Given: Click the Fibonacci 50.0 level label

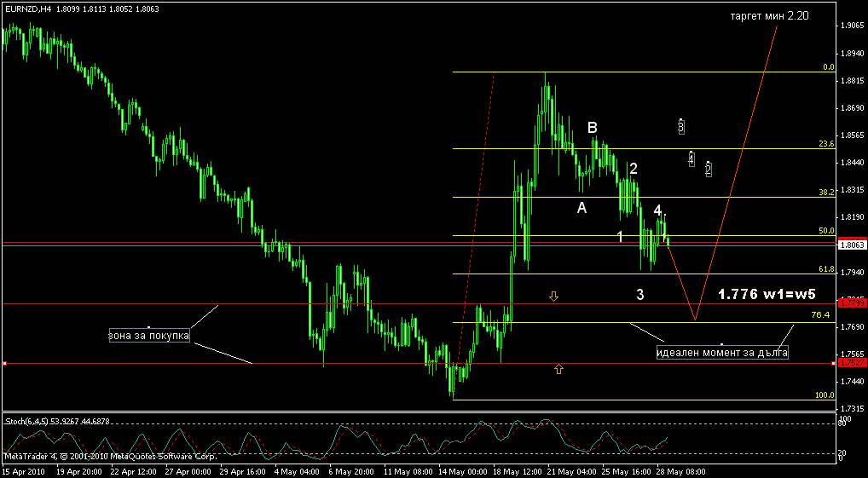Looking at the screenshot, I should point(826,231).
